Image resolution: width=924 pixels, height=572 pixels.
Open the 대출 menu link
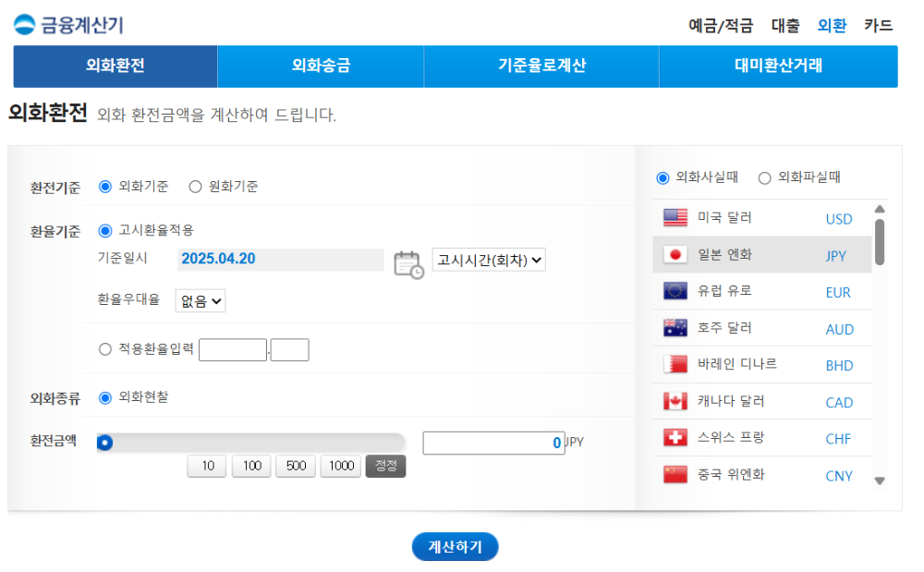[785, 26]
